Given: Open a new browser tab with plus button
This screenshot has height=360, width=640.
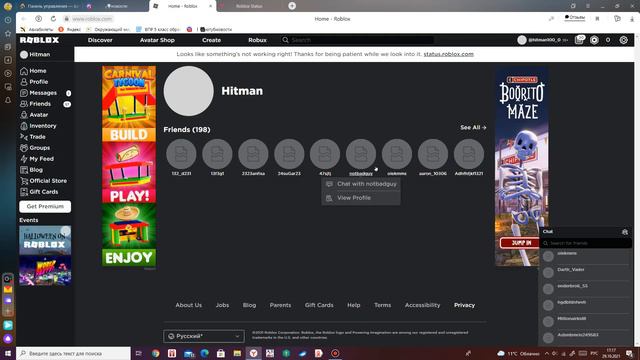Looking at the screenshot, I should [x=292, y=6].
